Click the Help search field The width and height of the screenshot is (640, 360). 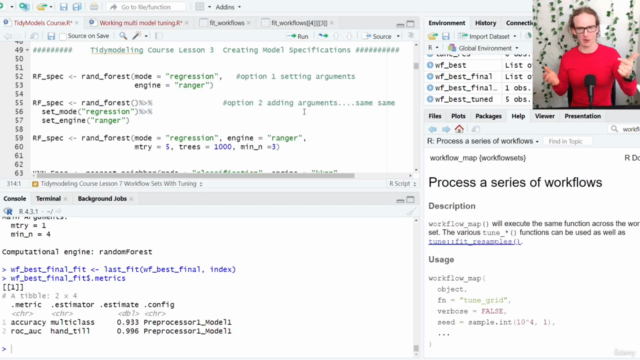(624, 129)
